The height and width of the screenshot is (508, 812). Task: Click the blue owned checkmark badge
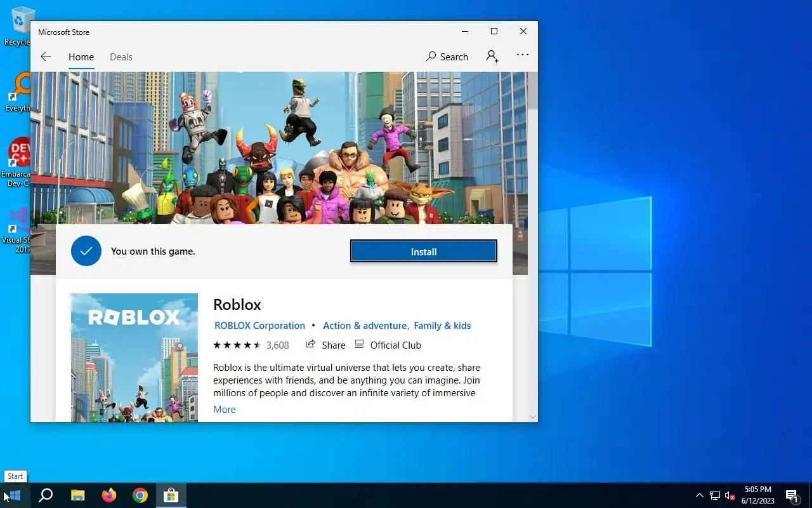point(86,251)
